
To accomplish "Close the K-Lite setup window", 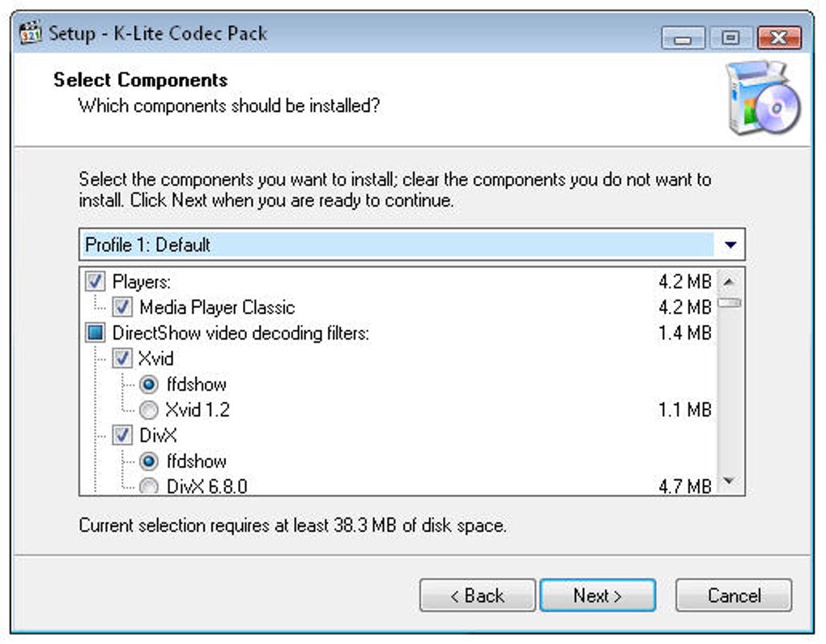I will (778, 38).
